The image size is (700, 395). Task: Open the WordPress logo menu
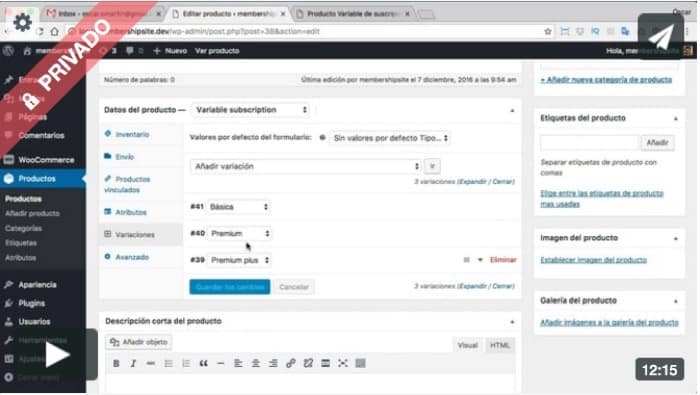click(8, 50)
